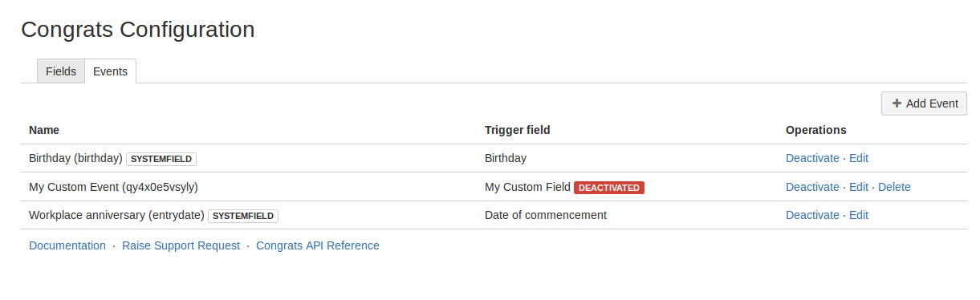Click the Operations column header
This screenshot has height=300, width=980.
click(816, 130)
